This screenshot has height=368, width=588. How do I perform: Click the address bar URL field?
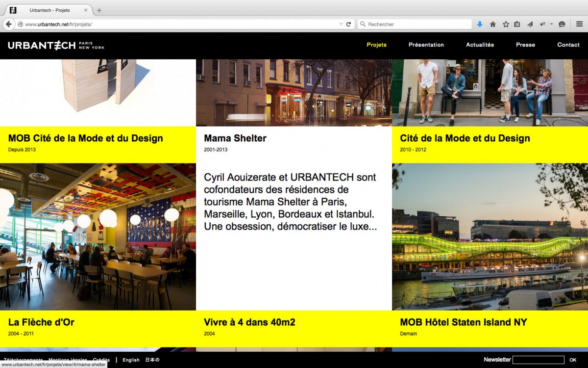click(180, 24)
